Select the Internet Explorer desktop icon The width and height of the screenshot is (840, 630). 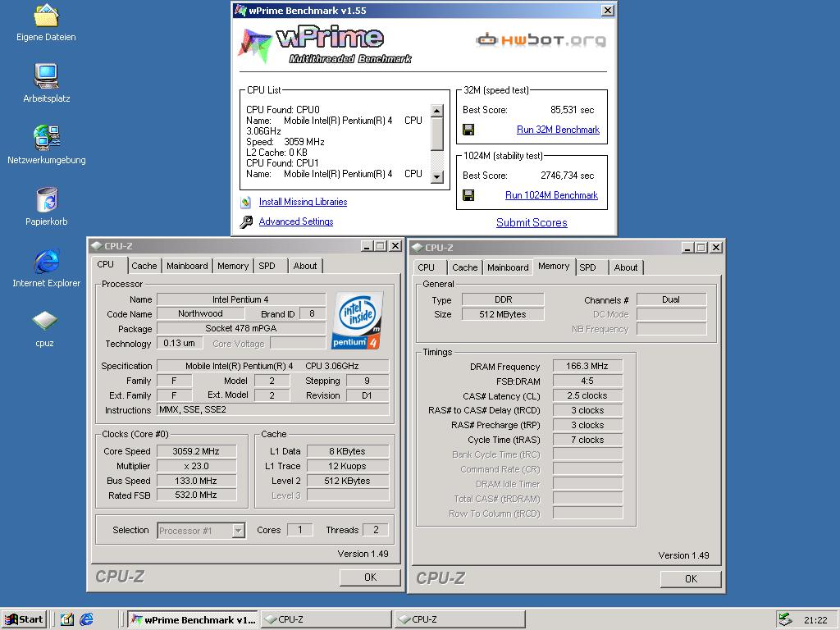click(x=47, y=262)
